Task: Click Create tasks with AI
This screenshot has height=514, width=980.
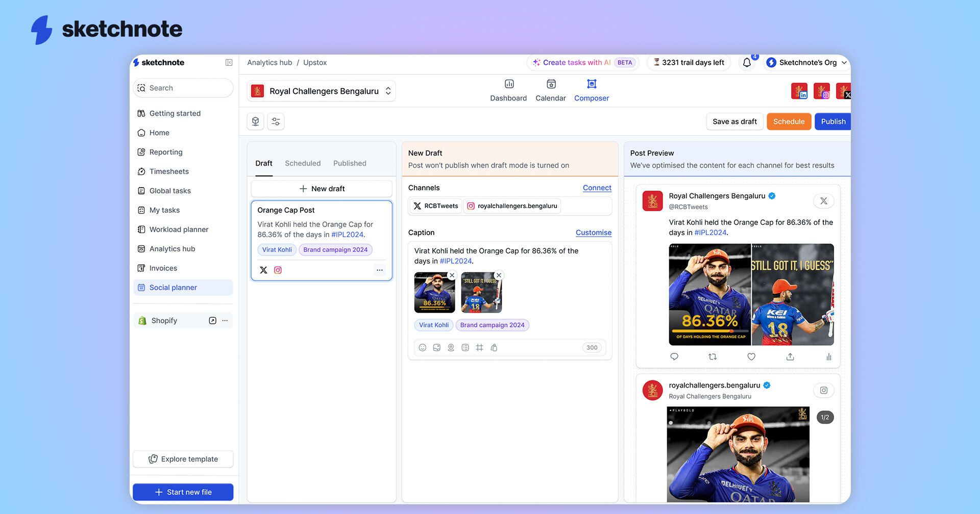Action: click(582, 62)
